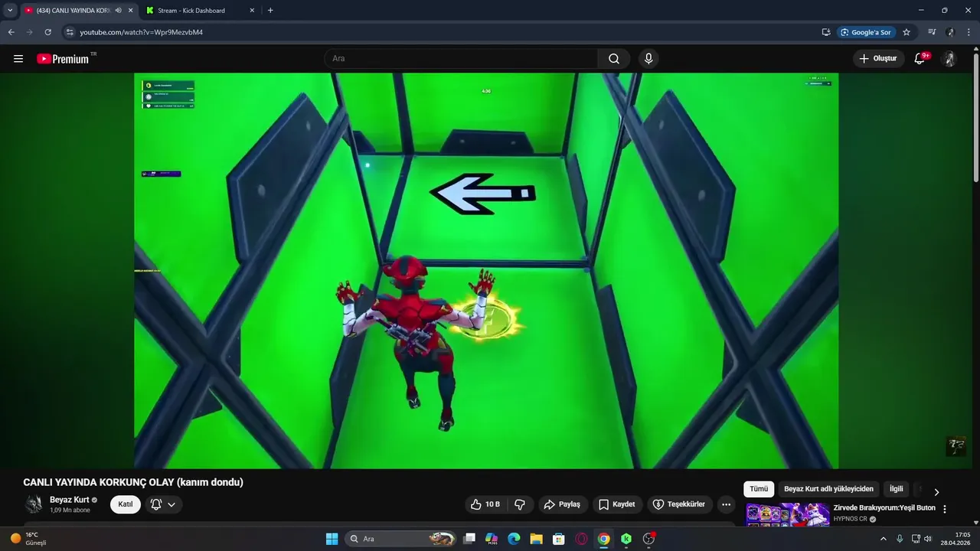Click the install/cast screen icon in address bar
The width and height of the screenshot is (980, 551).
click(x=826, y=32)
